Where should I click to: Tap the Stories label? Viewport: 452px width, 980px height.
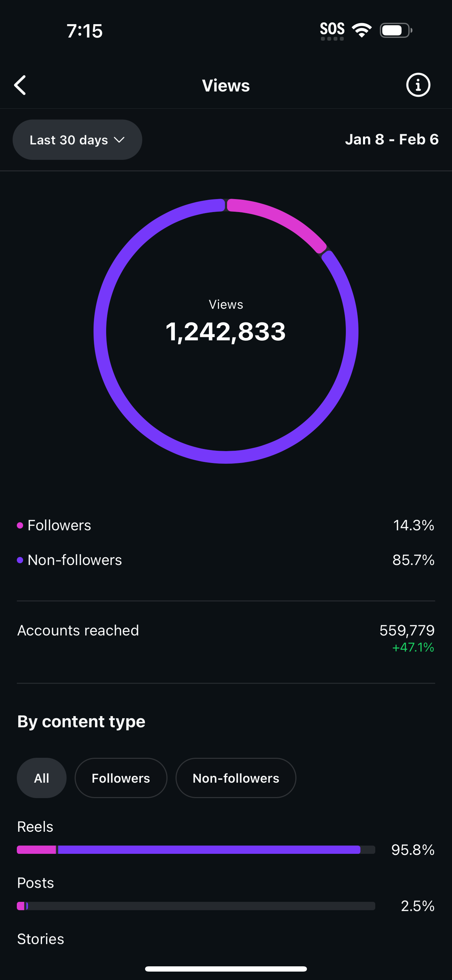click(x=41, y=939)
